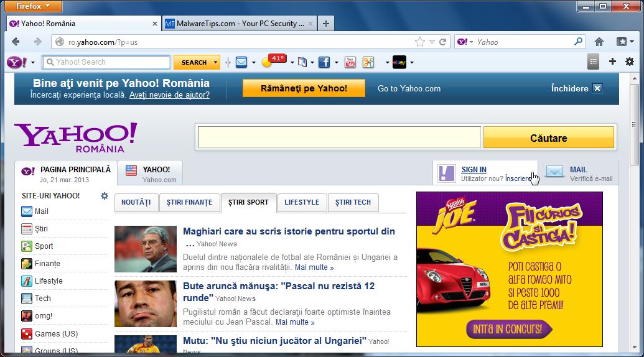Open the Firefox home page icon

599,42
